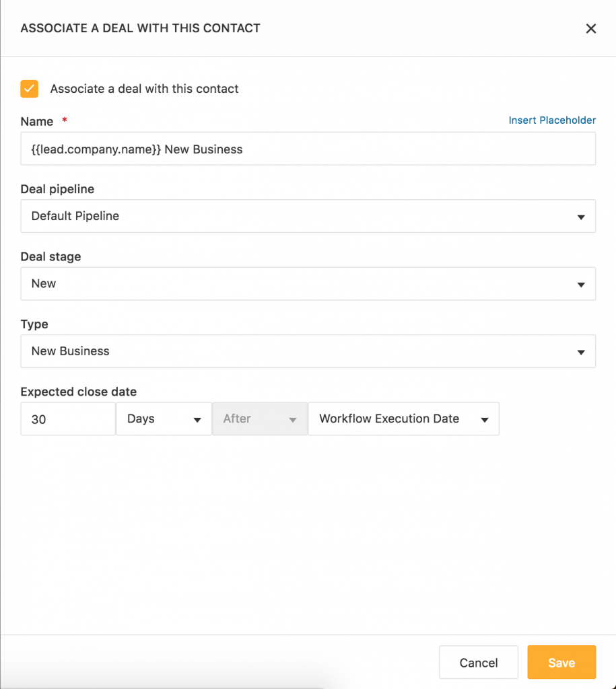Click the Name field containing lead.company.name

click(308, 149)
